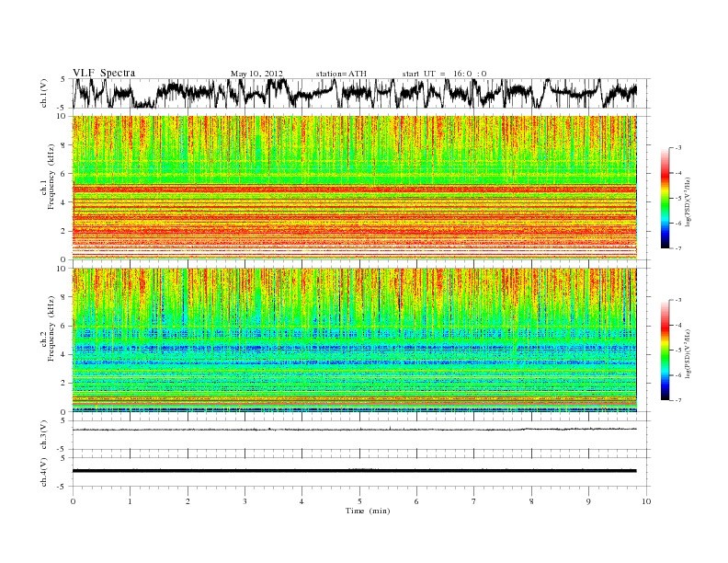Click the "May 10, 2012" date label
Viewport: 728px width, 563px height.
coord(256,74)
